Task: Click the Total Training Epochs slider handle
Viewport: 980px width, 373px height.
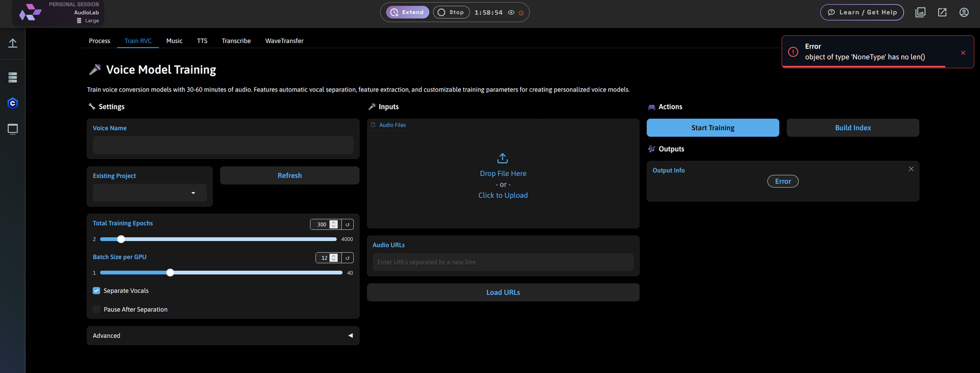Action: pyautogui.click(x=121, y=239)
